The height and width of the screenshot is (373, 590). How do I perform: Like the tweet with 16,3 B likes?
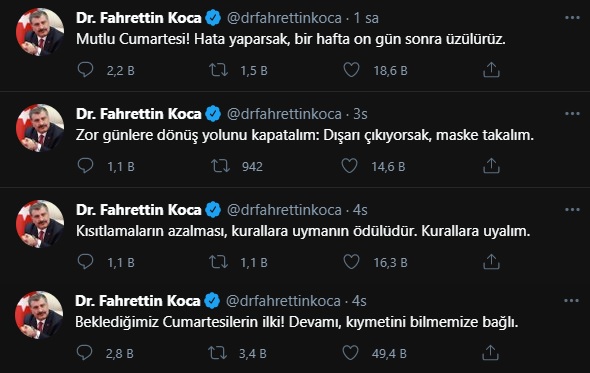[x=351, y=262]
